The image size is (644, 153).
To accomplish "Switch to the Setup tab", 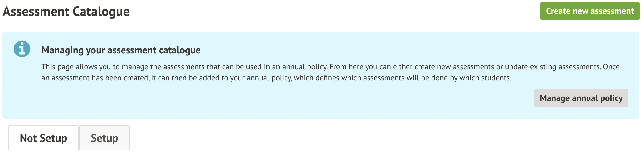I will [104, 138].
